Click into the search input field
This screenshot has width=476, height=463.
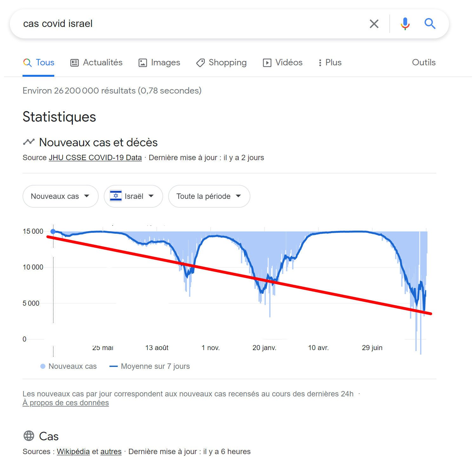pos(190,24)
